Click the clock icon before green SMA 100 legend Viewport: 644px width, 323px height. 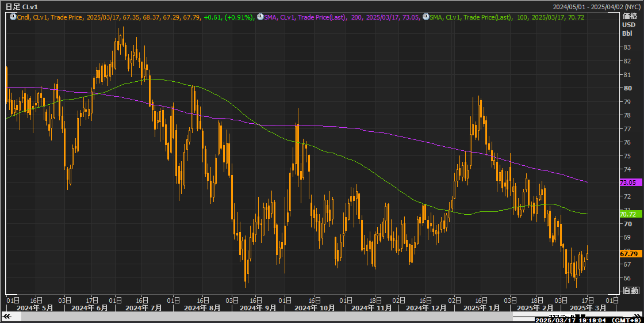[x=426, y=17]
